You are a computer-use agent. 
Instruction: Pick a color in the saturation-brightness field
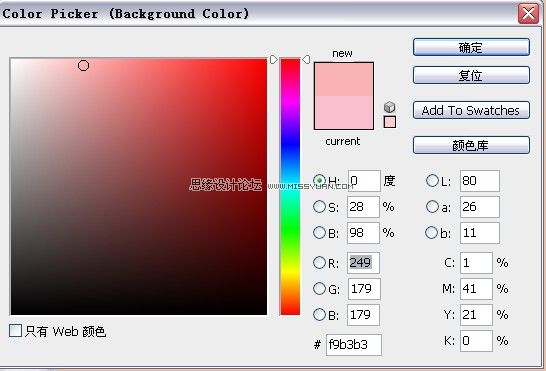click(139, 187)
